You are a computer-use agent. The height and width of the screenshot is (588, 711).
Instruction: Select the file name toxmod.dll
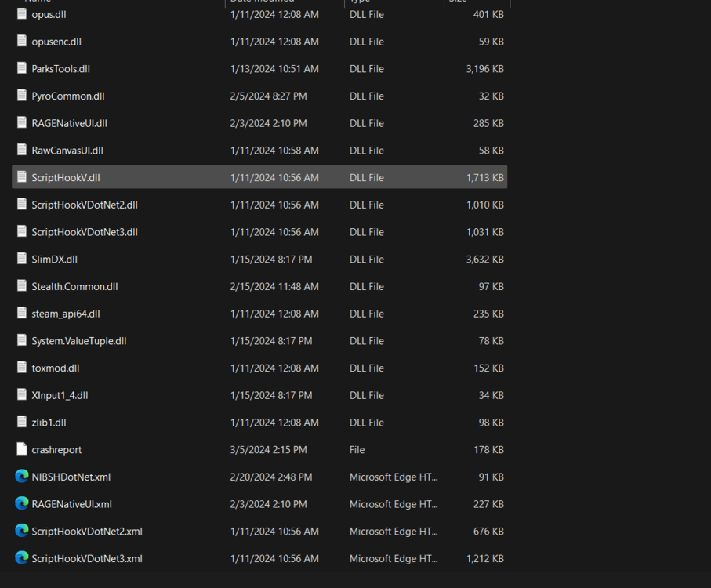[x=56, y=368]
